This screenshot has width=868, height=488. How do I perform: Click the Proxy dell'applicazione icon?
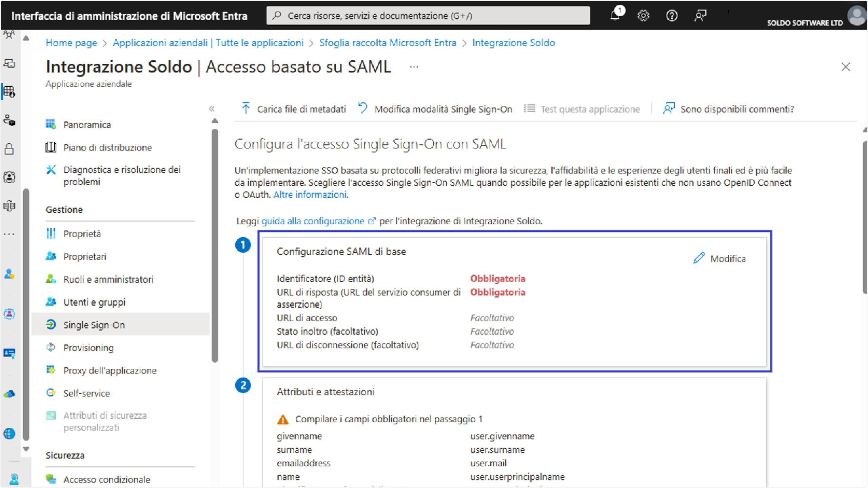pyautogui.click(x=51, y=370)
